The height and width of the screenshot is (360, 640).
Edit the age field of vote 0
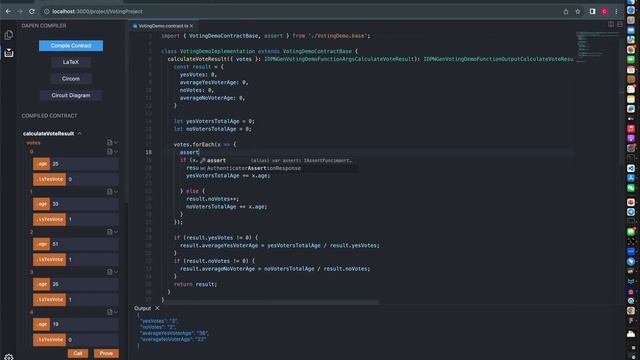coord(84,164)
